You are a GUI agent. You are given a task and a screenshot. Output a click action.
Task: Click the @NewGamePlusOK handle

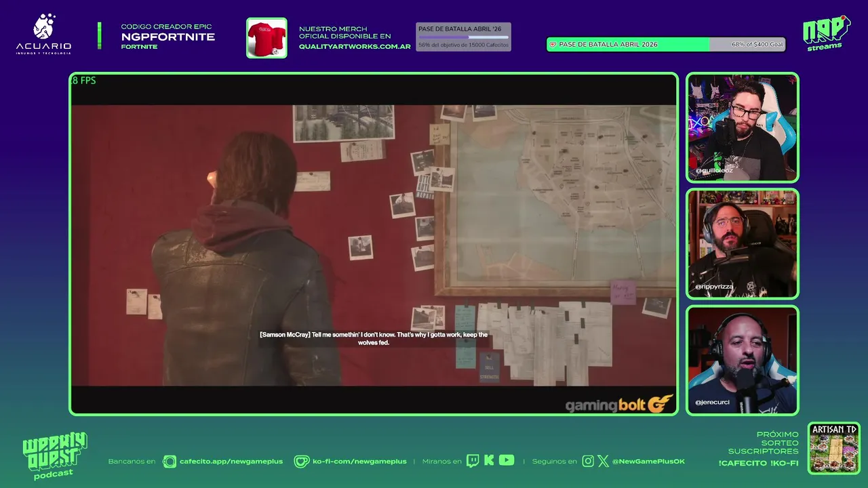click(648, 462)
